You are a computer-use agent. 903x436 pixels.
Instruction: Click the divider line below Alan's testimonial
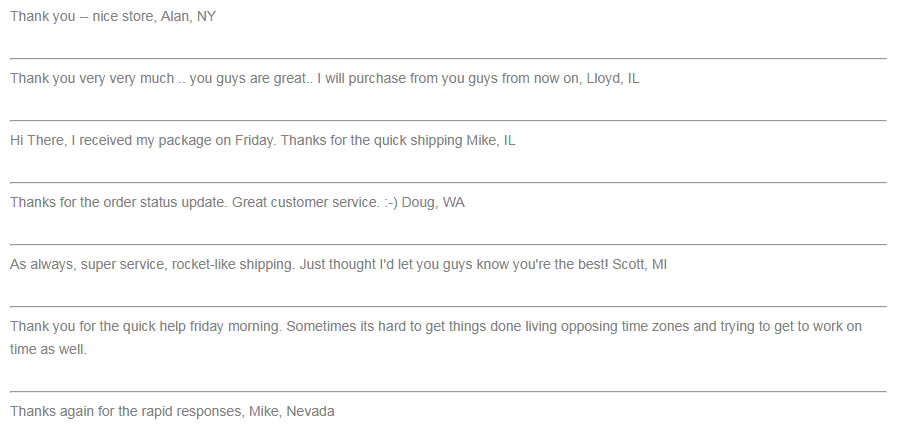(x=448, y=58)
